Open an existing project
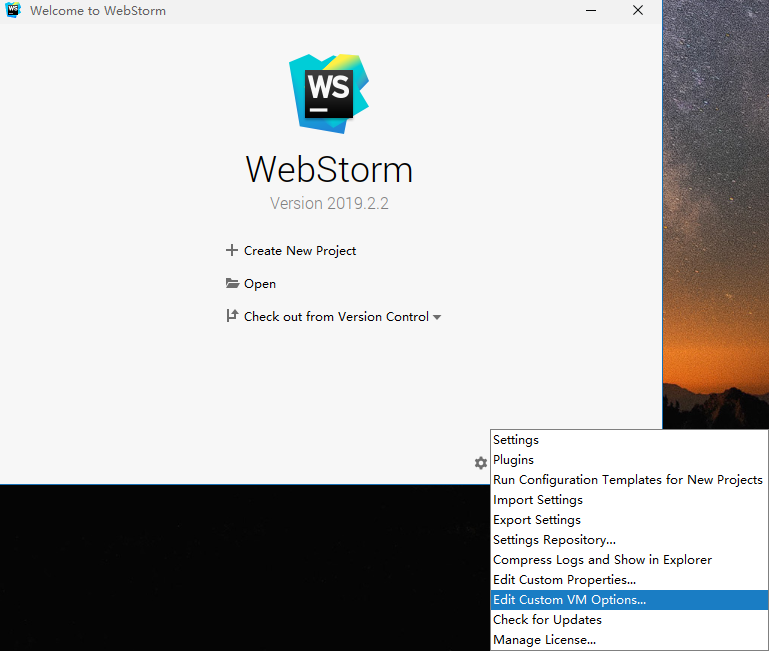Image resolution: width=769 pixels, height=651 pixels. coord(260,284)
